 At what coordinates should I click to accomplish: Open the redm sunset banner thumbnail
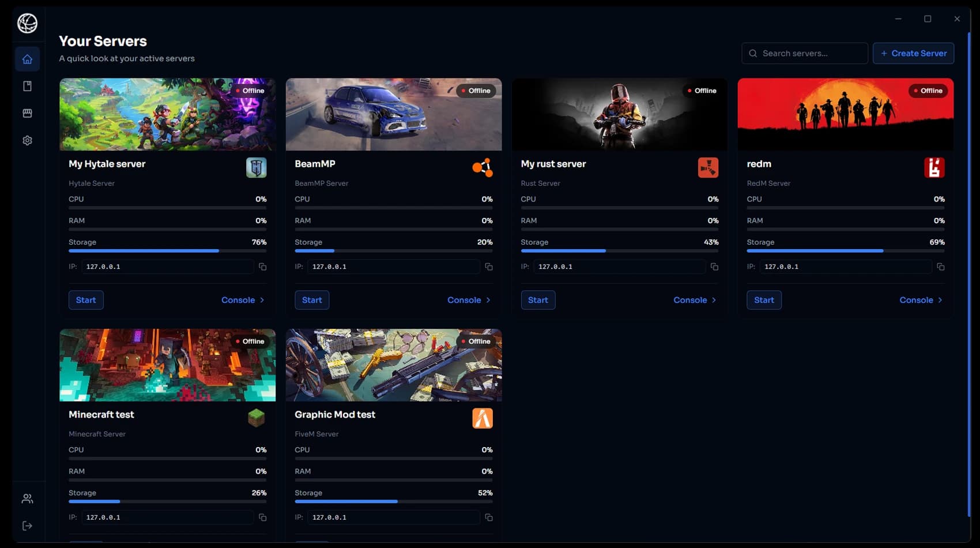(846, 114)
